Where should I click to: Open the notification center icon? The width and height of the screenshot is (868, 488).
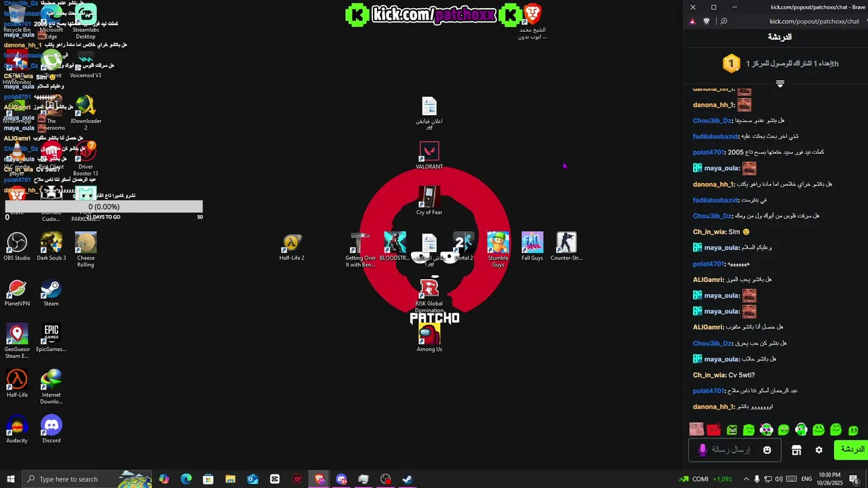pos(854,479)
